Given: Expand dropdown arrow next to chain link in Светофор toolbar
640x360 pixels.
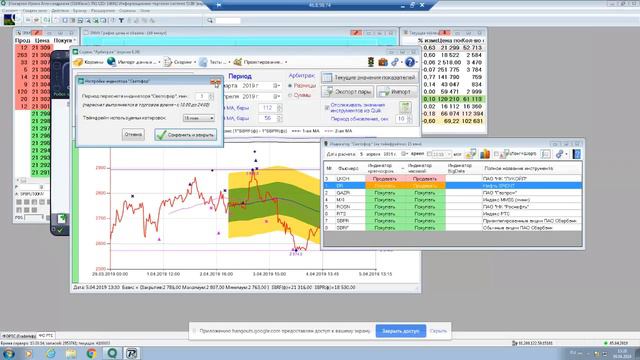Looking at the screenshot, I should coord(566,154).
